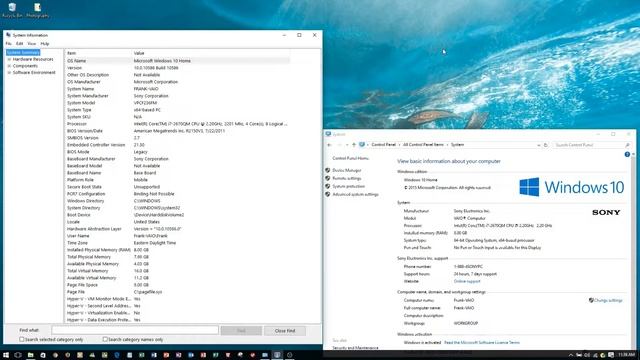Open the View menu in System Information
Viewport: 640px width, 360px height.
coord(31,44)
